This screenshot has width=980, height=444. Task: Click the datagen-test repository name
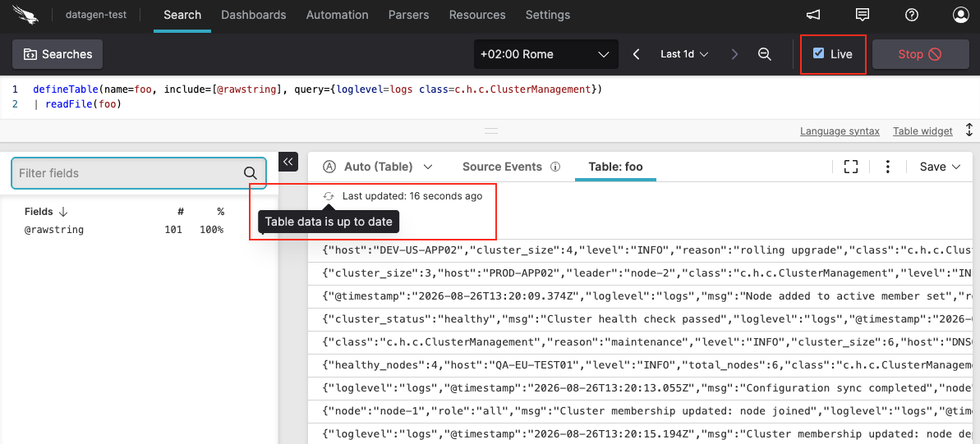95,15
